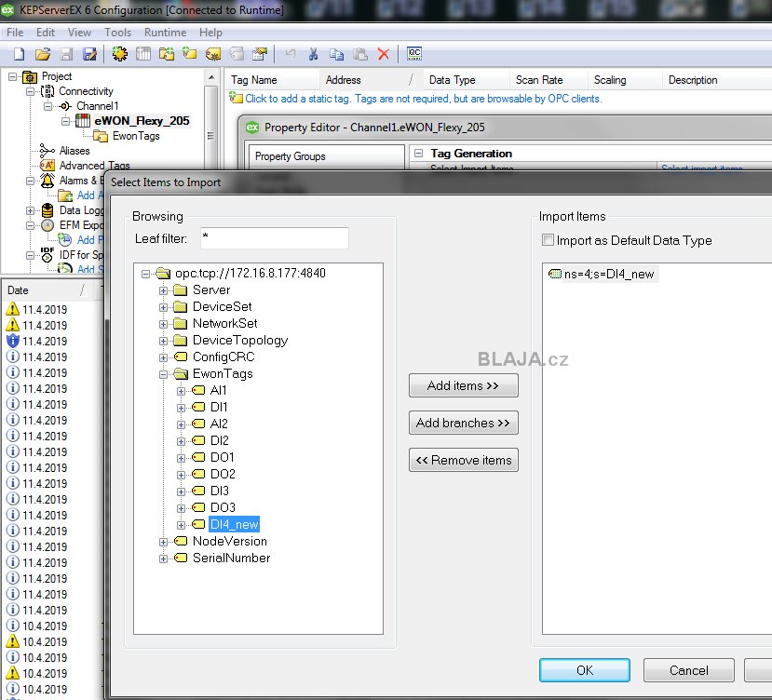Click the project tree scrollbar up arrow
This screenshot has width=772, height=700.
pyautogui.click(x=210, y=78)
